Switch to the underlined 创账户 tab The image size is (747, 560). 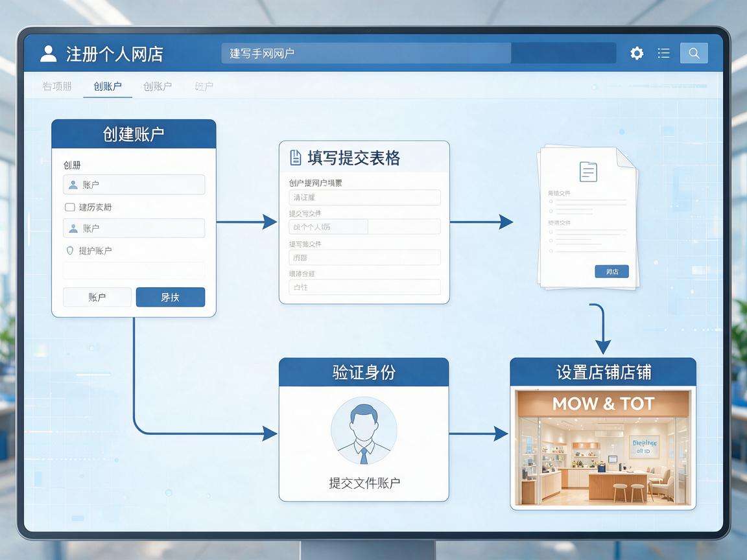pos(108,86)
